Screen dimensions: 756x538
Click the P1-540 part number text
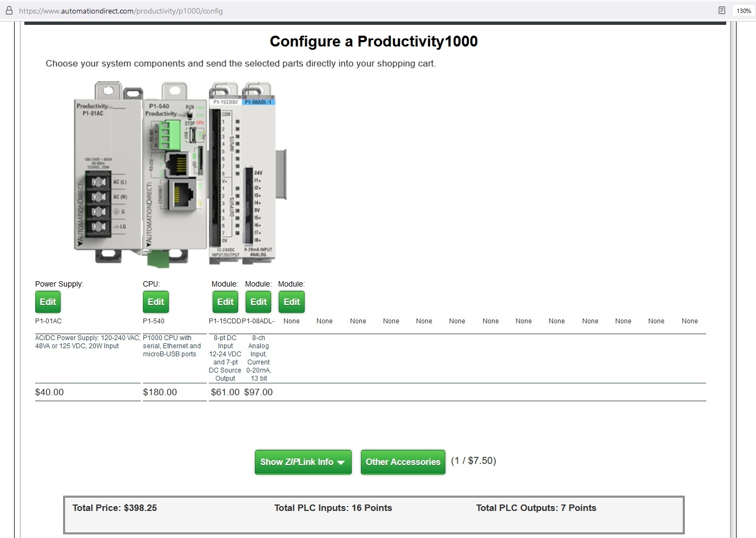pyautogui.click(x=154, y=321)
